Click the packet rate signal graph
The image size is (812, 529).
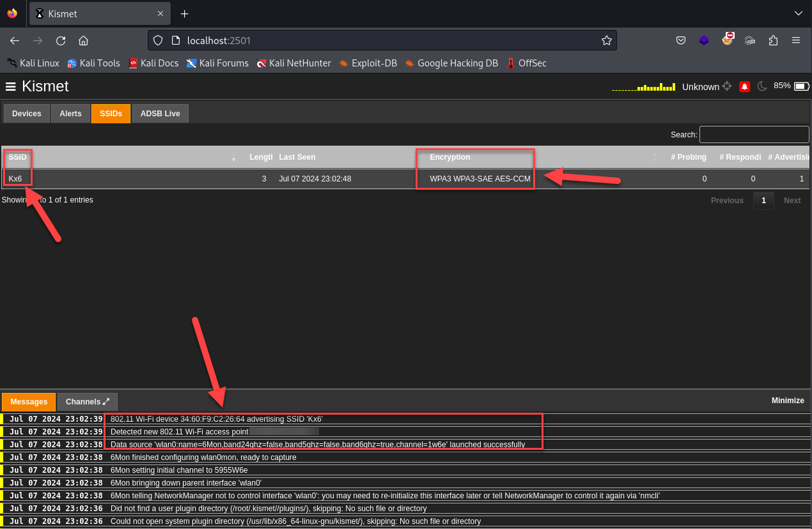(x=643, y=87)
